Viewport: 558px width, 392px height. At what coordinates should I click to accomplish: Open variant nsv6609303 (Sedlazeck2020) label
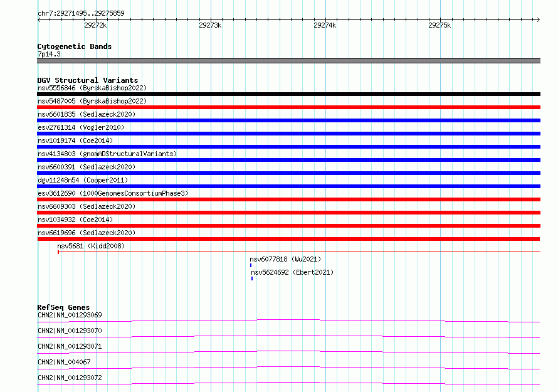pyautogui.click(x=87, y=206)
